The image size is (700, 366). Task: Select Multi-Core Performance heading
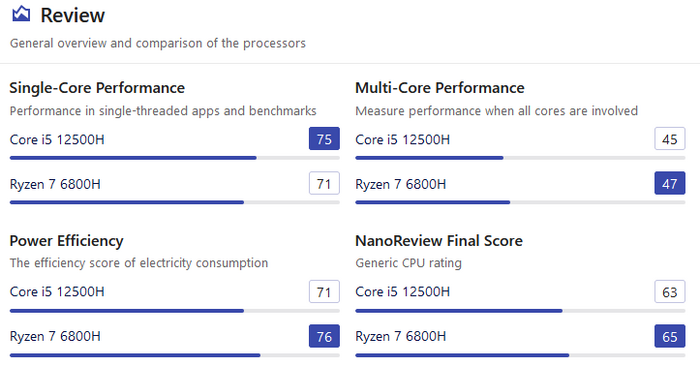click(x=440, y=88)
